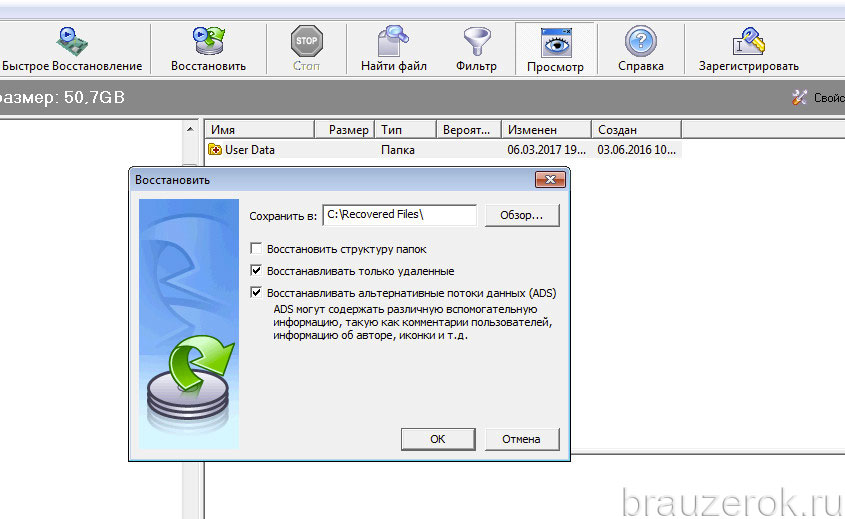Click the Зарегистрировать key icon
Image resolution: width=845 pixels, height=519 pixels.
[749, 41]
